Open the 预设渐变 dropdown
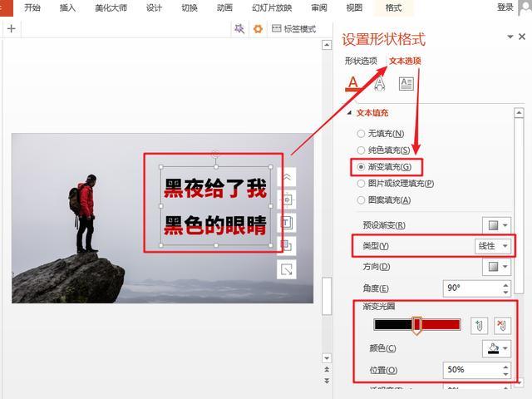Viewport: 532px width, 399px height. coord(497,225)
